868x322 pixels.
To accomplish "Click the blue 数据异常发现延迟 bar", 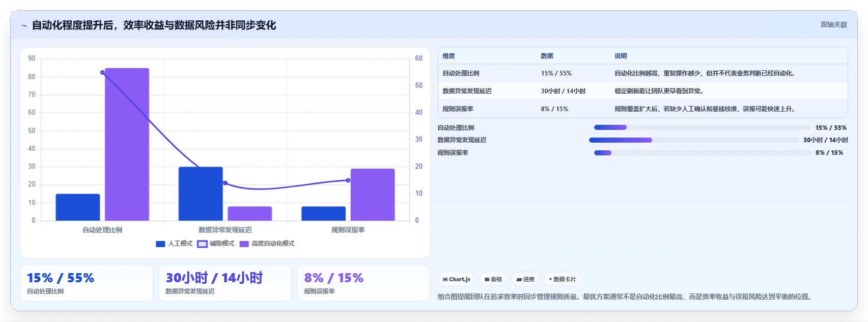I will tap(201, 194).
